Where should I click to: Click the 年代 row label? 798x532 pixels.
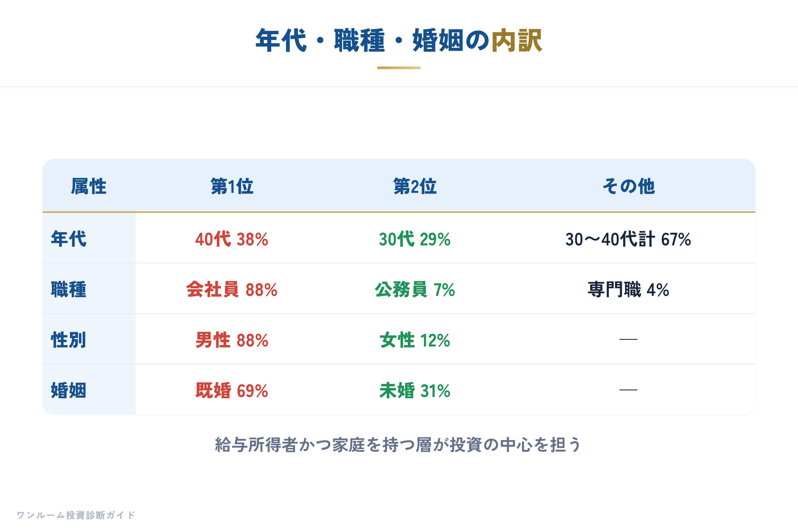point(69,238)
